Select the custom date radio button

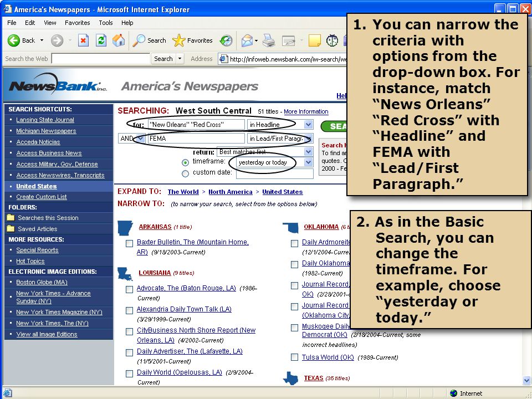pyautogui.click(x=185, y=173)
